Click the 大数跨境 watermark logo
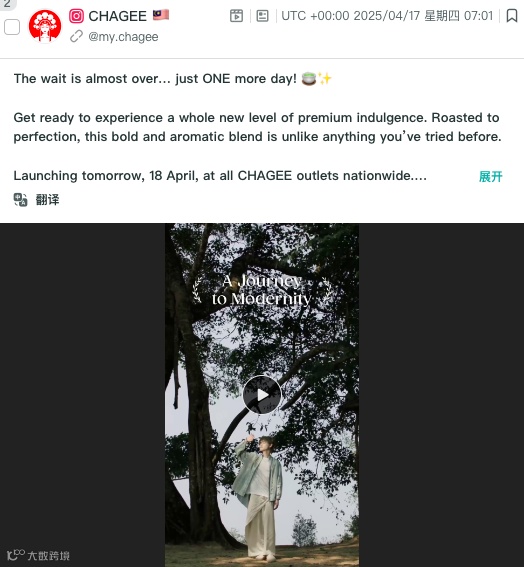This screenshot has height=567, width=524. [38, 555]
